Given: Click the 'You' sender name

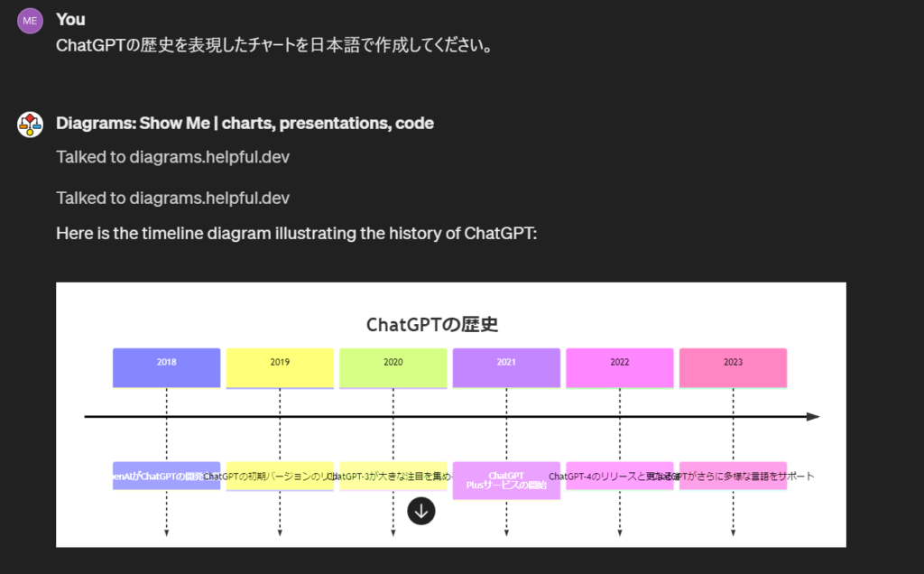Looking at the screenshot, I should pyautogui.click(x=70, y=20).
